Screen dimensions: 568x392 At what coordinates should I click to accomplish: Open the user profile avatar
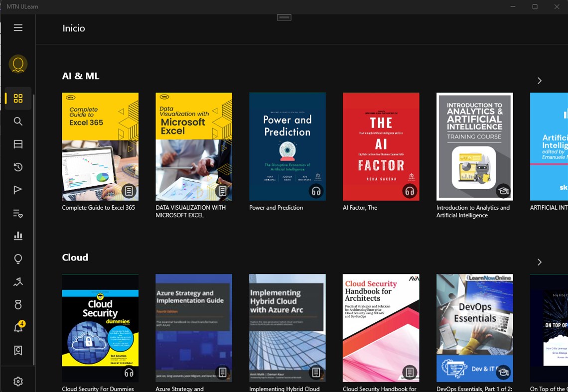pyautogui.click(x=18, y=64)
